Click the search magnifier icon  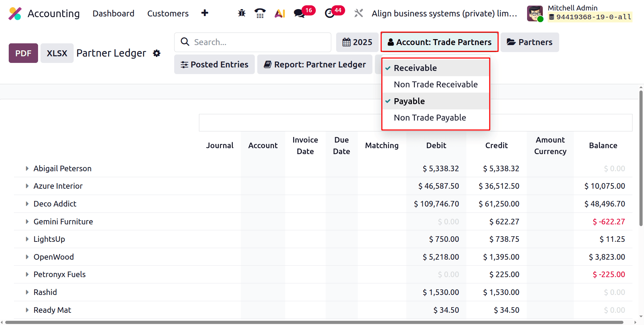[185, 42]
